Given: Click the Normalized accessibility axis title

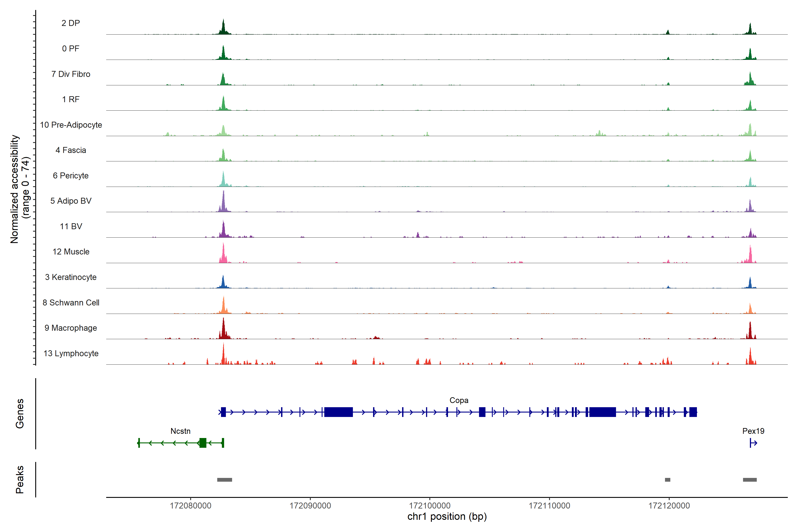Looking at the screenshot, I should (x=14, y=189).
